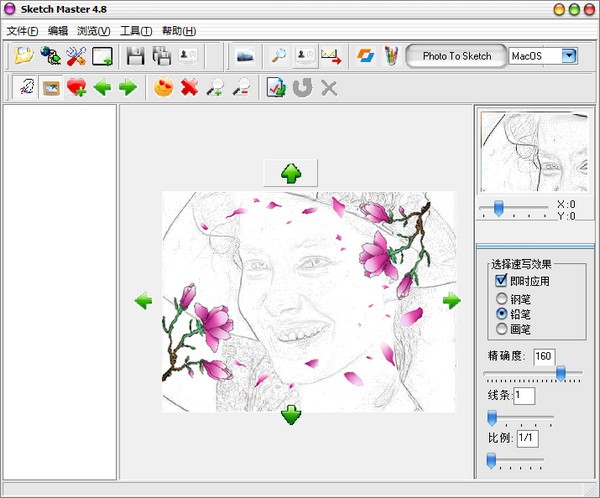Select the 画笔 radio button

pos(501,328)
